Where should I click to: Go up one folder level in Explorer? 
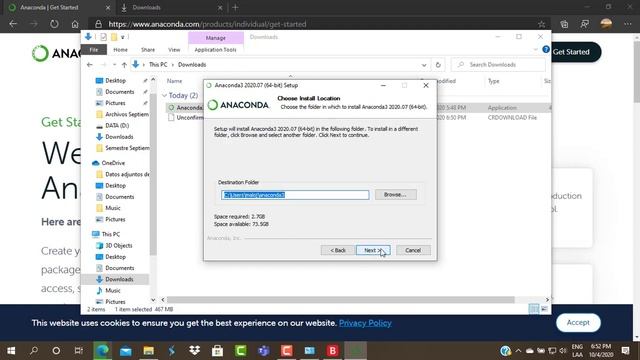(124, 65)
